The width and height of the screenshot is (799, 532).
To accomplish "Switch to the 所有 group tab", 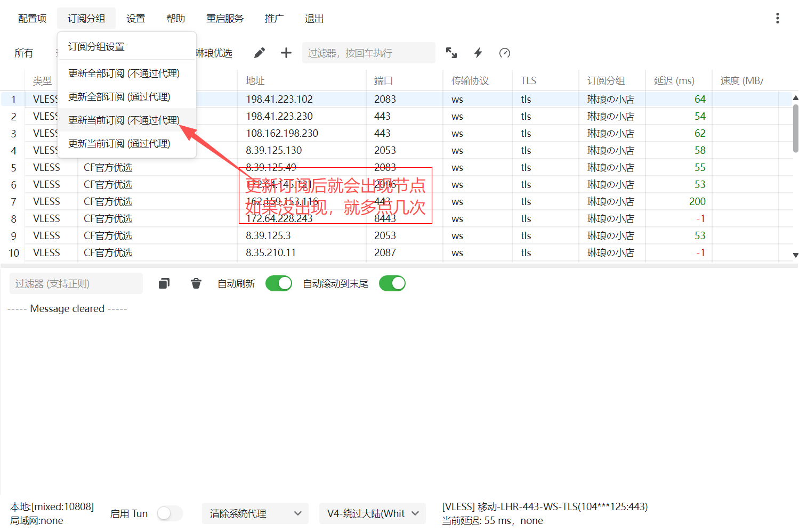I will pos(24,53).
